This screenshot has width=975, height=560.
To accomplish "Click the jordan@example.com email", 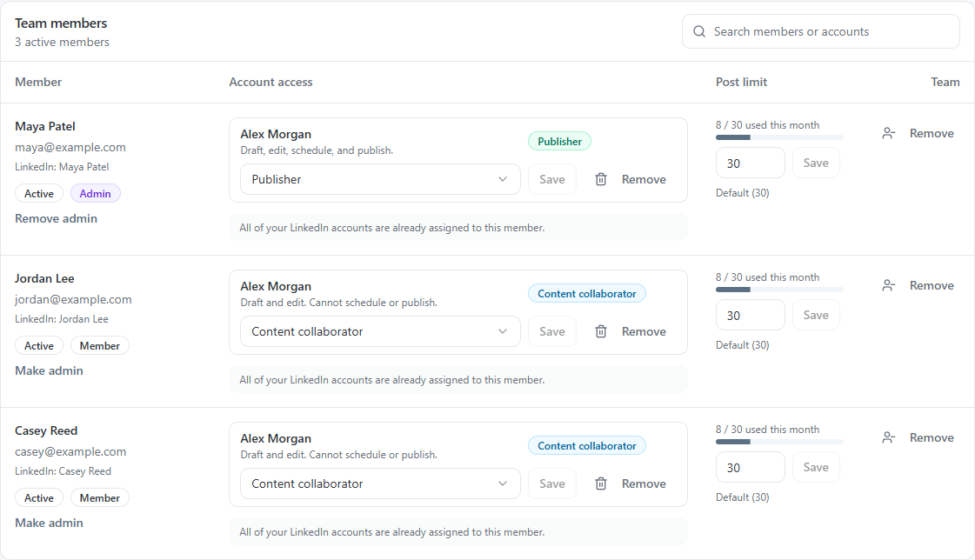I will [73, 300].
